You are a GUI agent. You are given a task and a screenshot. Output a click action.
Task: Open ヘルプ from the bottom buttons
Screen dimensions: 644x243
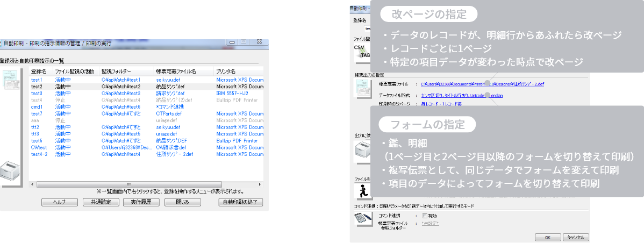coord(59,202)
